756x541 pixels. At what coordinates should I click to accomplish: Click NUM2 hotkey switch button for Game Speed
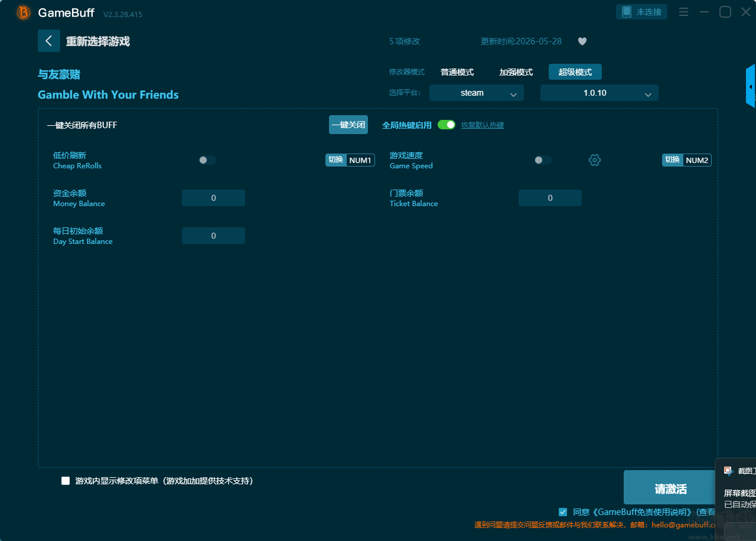[x=687, y=160]
